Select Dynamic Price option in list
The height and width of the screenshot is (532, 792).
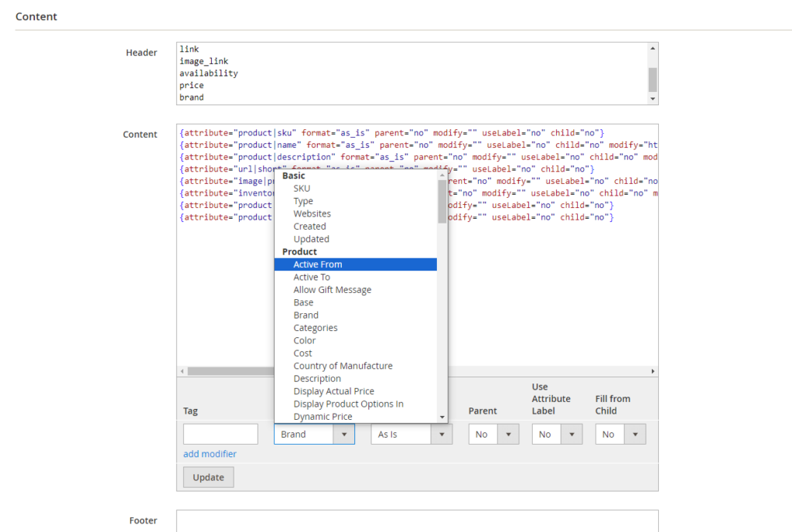pyautogui.click(x=323, y=417)
